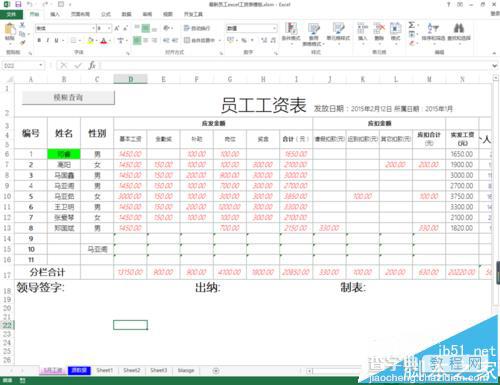Increase font size with large A
The height and width of the screenshot is (385, 500).
(117, 28)
